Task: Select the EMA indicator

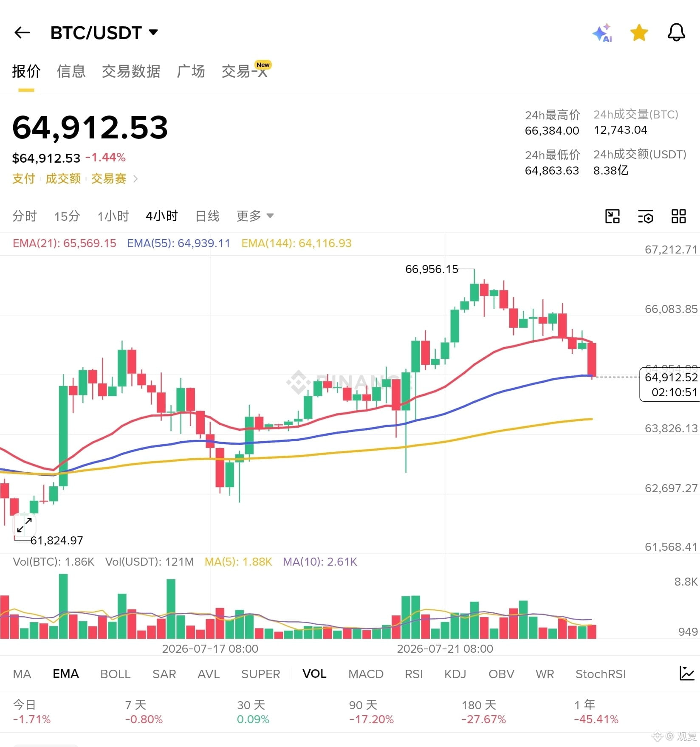Action: coord(66,674)
